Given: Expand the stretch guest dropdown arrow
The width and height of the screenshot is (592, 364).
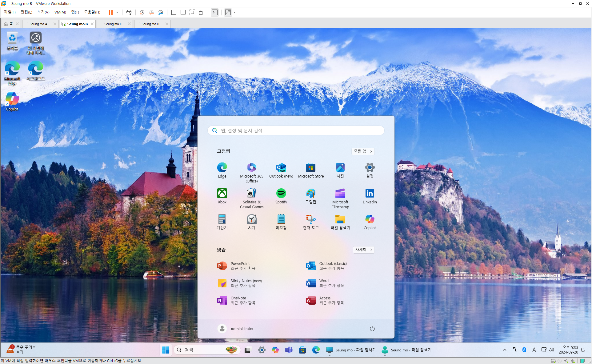Looking at the screenshot, I should pos(234,12).
